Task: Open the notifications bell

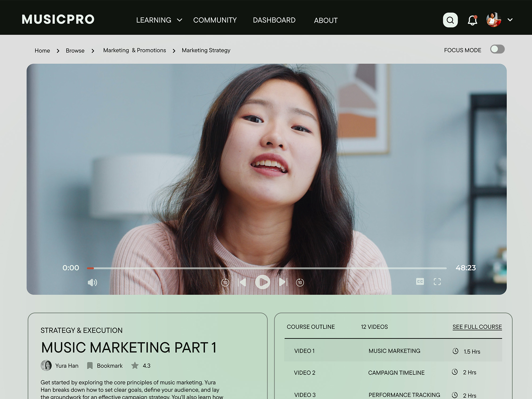Action: pos(472,20)
